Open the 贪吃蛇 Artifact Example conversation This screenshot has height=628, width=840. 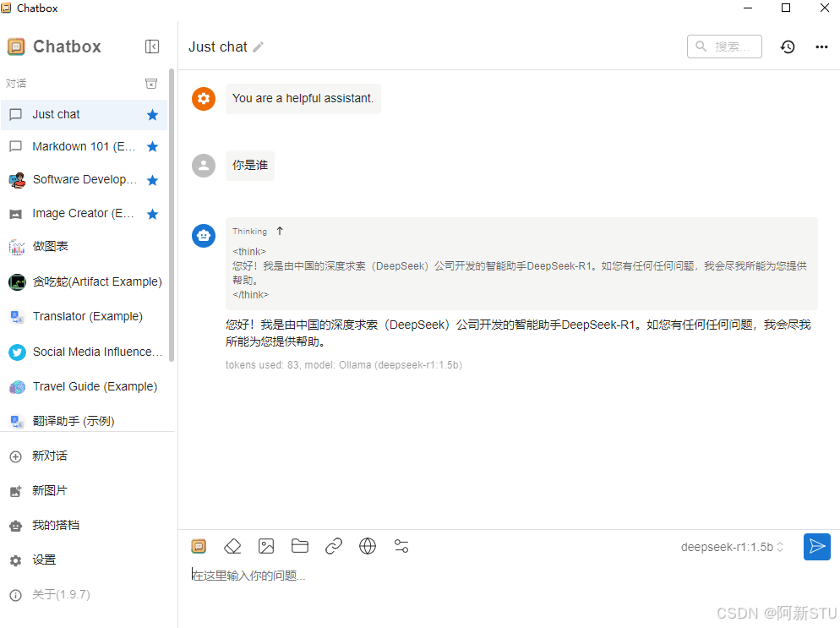click(x=85, y=281)
